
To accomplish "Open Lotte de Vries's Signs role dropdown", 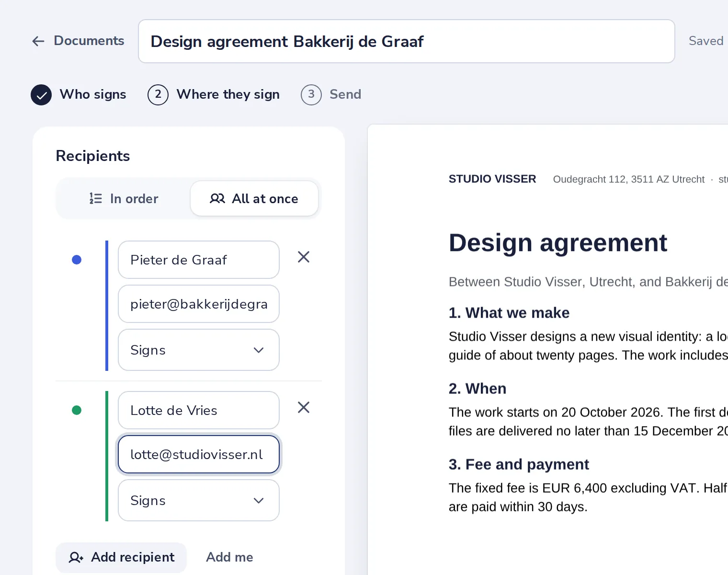I will 199,500.
